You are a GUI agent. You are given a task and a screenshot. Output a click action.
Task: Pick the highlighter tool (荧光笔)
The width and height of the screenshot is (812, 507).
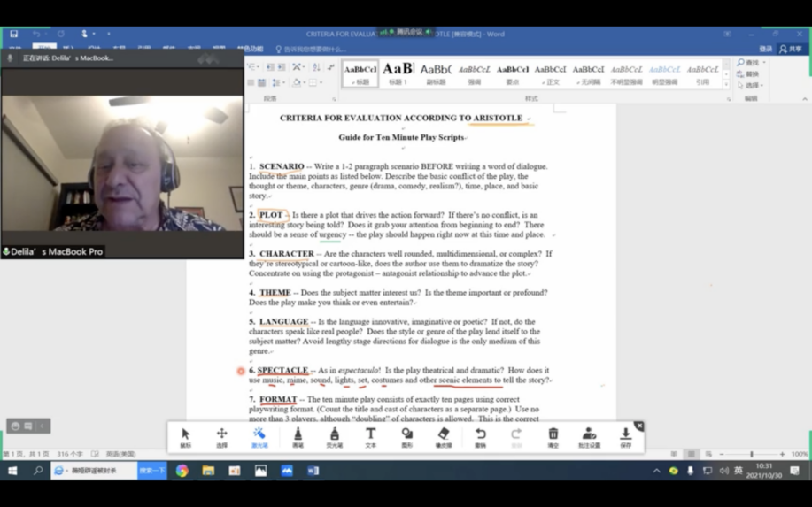tap(334, 436)
